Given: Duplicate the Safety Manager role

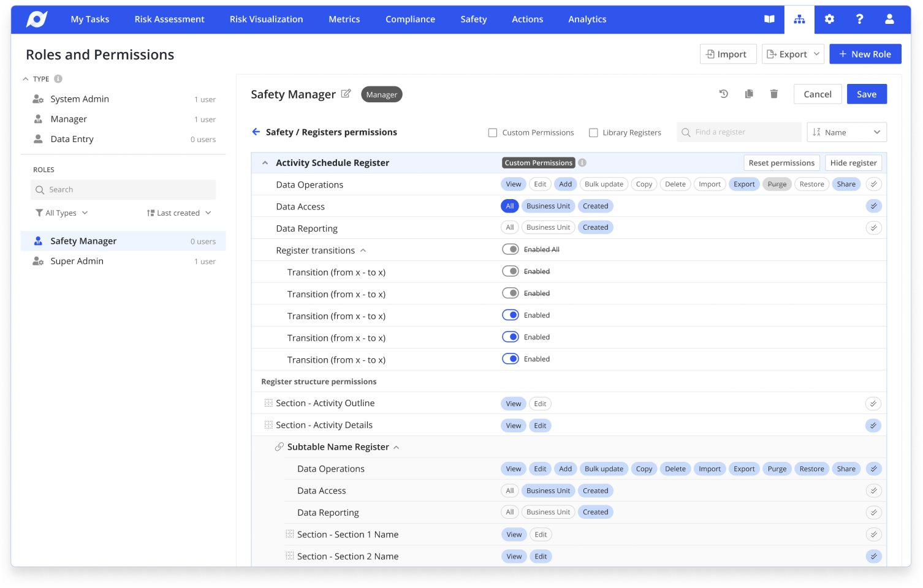Looking at the screenshot, I should [x=748, y=94].
